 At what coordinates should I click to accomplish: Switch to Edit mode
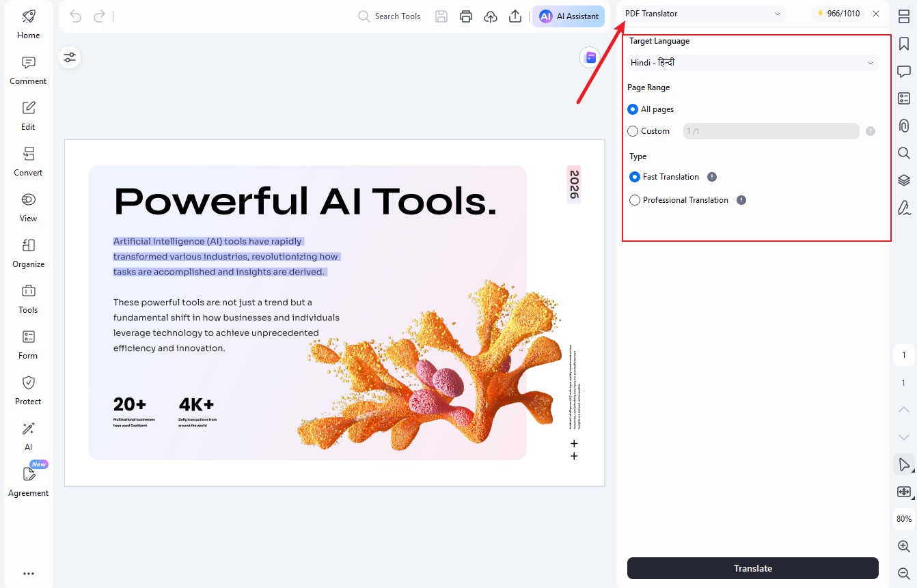(28, 116)
